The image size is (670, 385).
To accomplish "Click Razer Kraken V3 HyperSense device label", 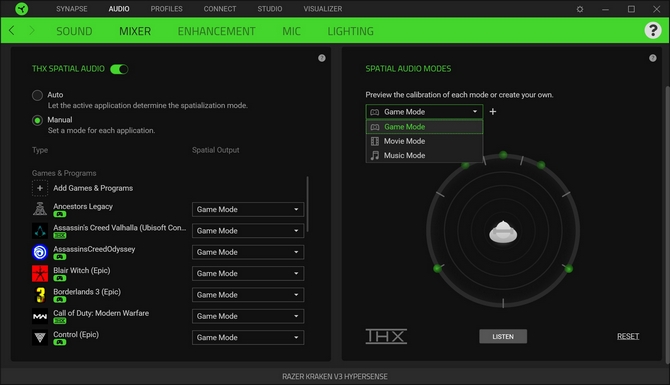I will [335, 376].
